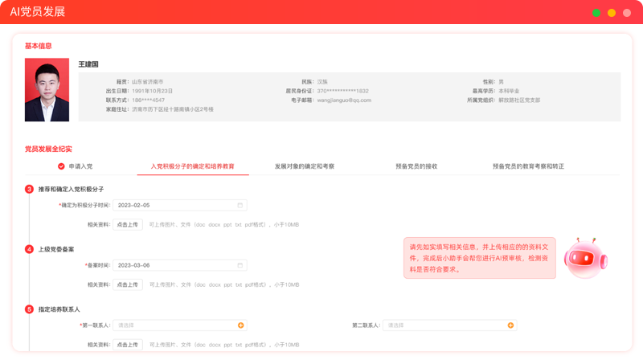Open calendar icon for 确定为积极分子时间
643x364 pixels.
click(240, 206)
